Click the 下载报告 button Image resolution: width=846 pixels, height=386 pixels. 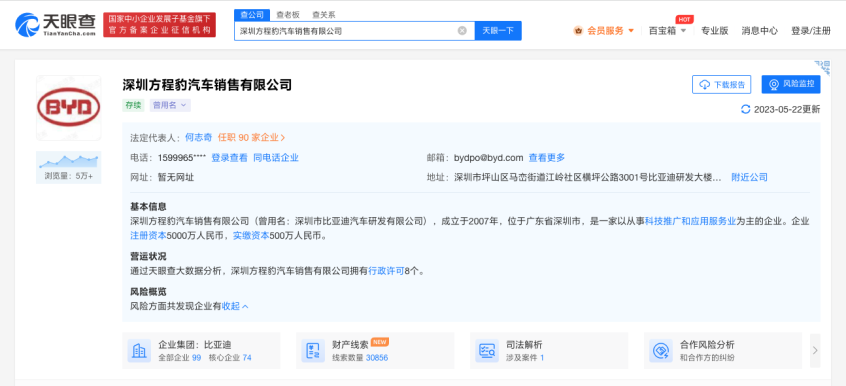[x=721, y=84]
